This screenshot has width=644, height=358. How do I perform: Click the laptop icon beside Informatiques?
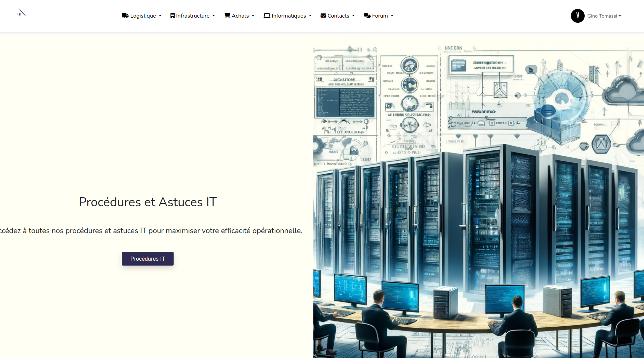pos(267,16)
